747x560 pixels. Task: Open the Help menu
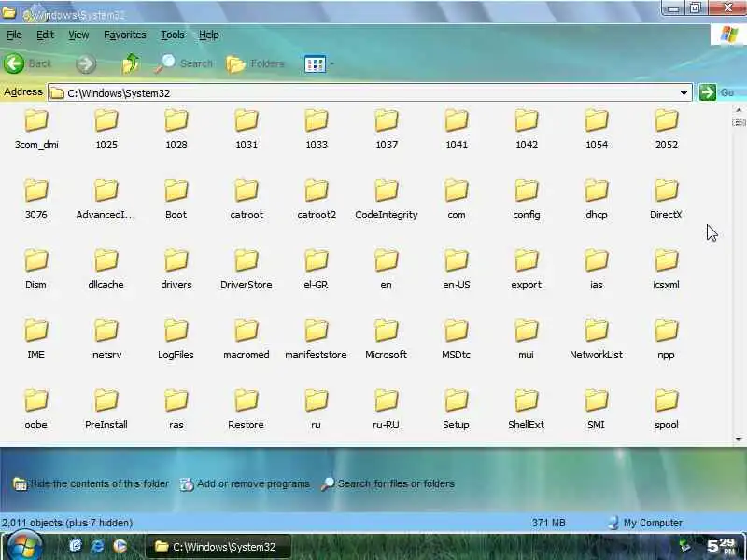pos(208,35)
